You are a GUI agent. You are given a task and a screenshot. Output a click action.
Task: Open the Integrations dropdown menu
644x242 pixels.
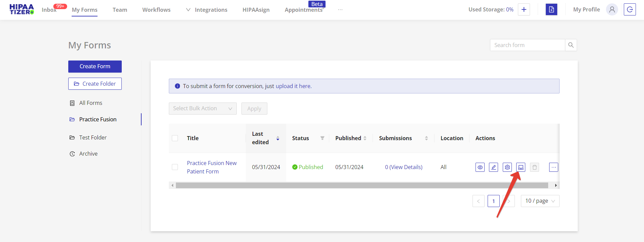(207, 10)
